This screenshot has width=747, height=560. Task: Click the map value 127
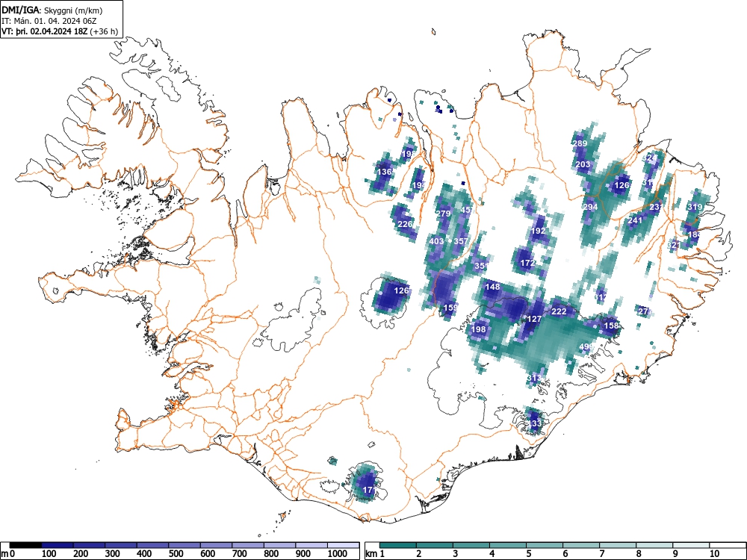tap(534, 319)
